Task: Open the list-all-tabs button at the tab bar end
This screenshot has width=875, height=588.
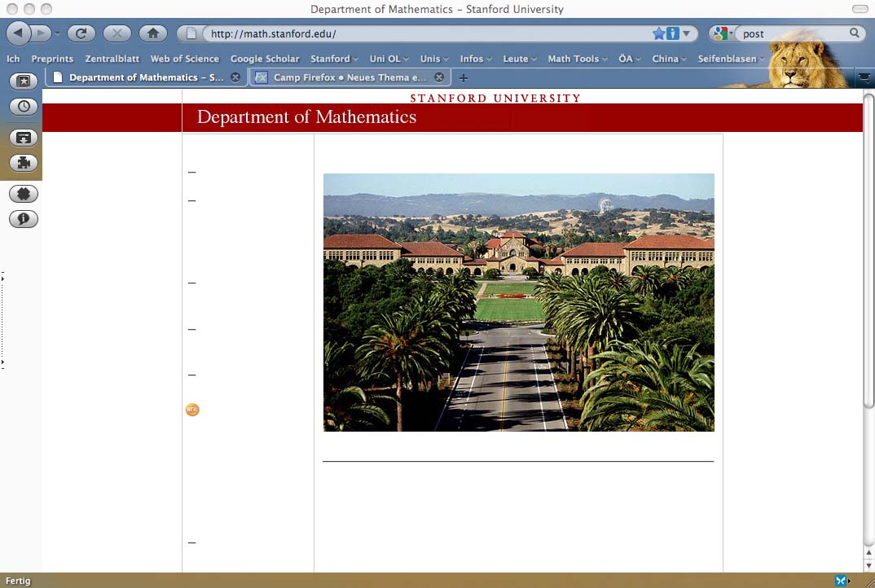Action: coord(864,77)
